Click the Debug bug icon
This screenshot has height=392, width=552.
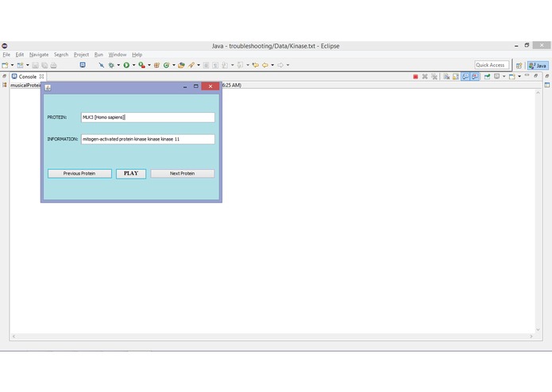click(111, 65)
